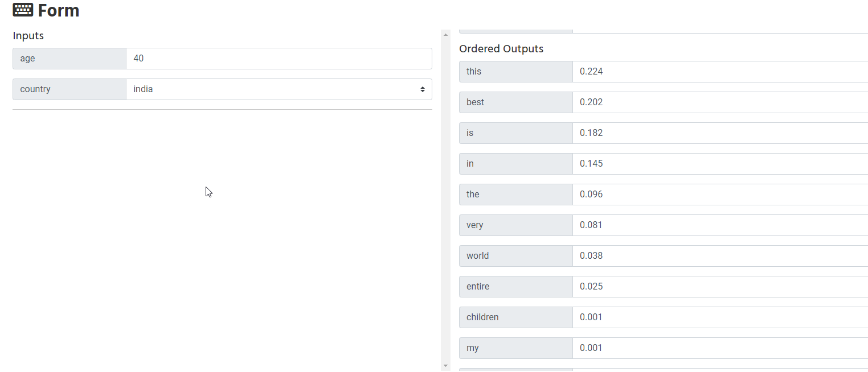Select the age value 40 text
Screen dimensions: 868x372
[x=139, y=59]
